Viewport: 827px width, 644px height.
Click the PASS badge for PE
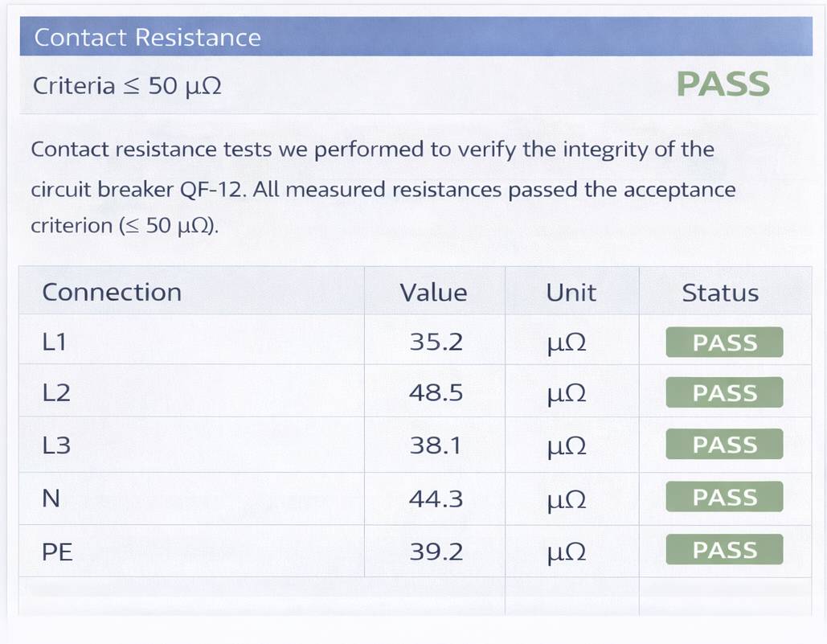pyautogui.click(x=724, y=551)
